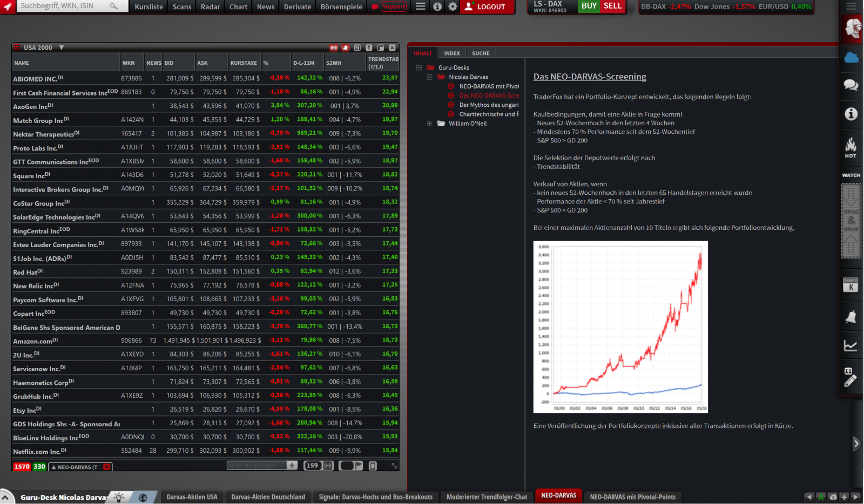Viewport: 864px width, 504px height.
Task: Close the NEO-DARVAS list tab
Action: [106, 467]
